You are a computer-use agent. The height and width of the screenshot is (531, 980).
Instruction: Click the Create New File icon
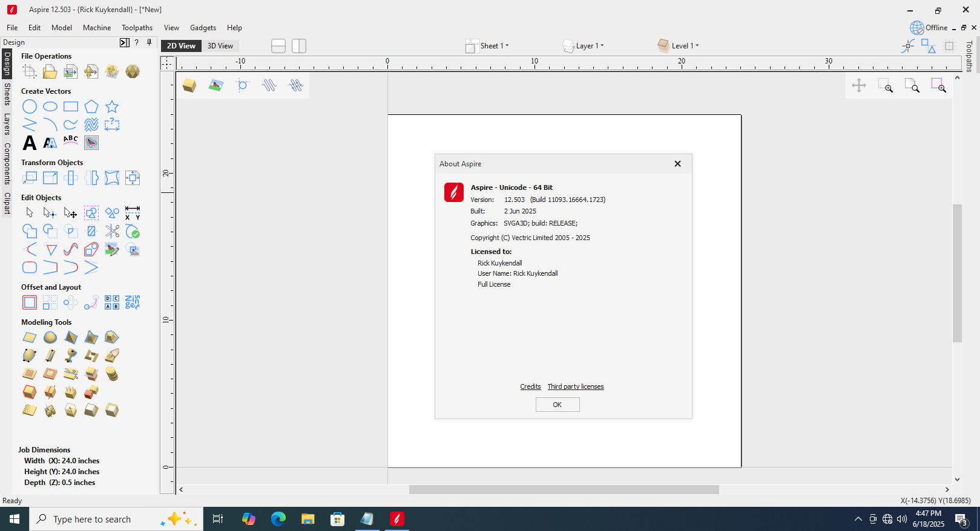[29, 71]
